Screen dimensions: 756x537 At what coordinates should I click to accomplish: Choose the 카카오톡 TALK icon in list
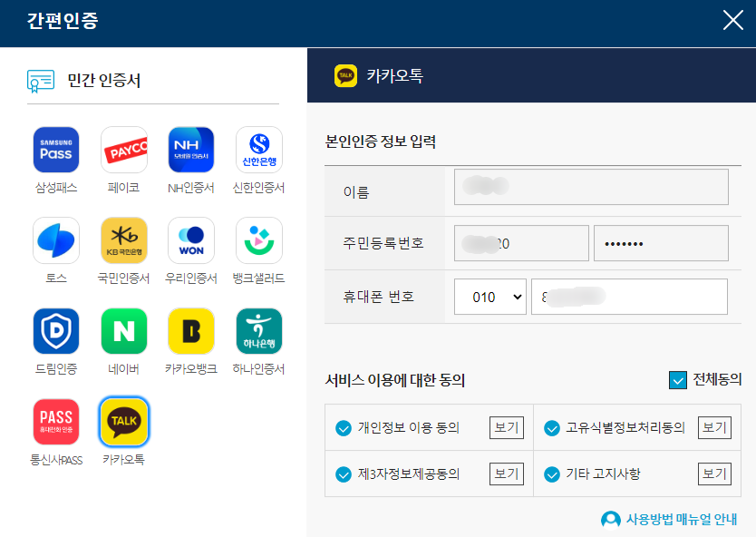pyautogui.click(x=124, y=422)
